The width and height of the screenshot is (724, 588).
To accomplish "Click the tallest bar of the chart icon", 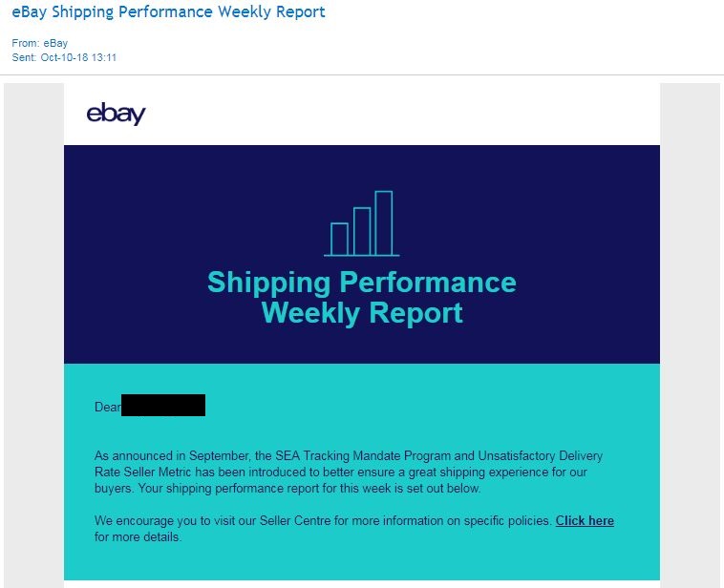I will (383, 223).
